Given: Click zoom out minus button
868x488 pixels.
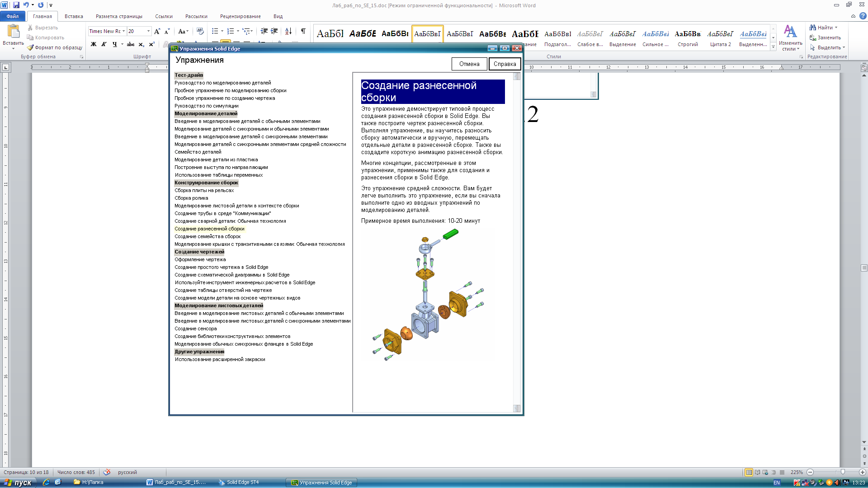Looking at the screenshot, I should click(810, 472).
